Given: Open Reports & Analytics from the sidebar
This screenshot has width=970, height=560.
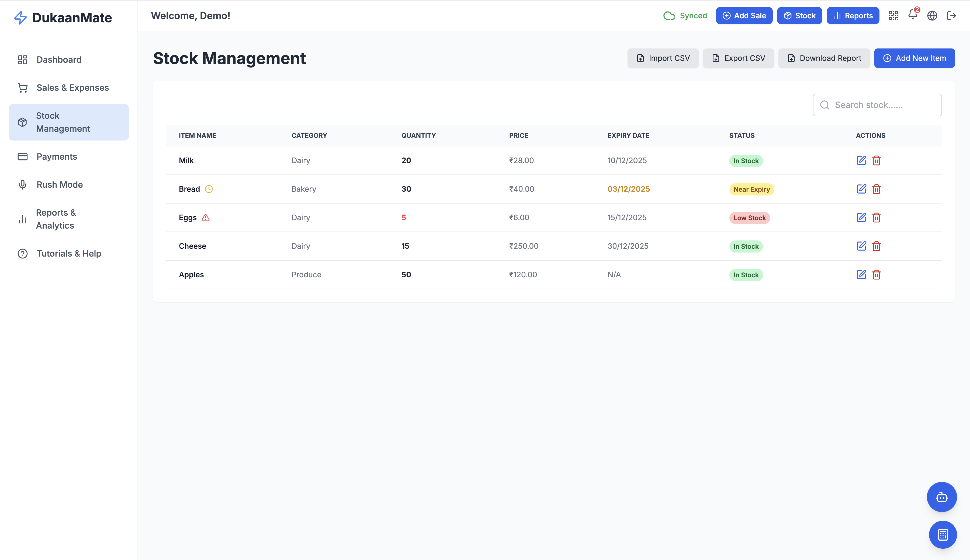Looking at the screenshot, I should click(x=56, y=219).
